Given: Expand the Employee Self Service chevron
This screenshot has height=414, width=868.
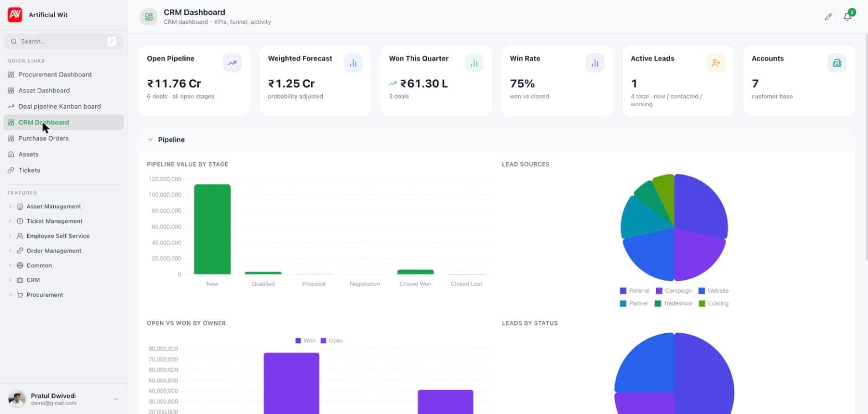Looking at the screenshot, I should 10,236.
